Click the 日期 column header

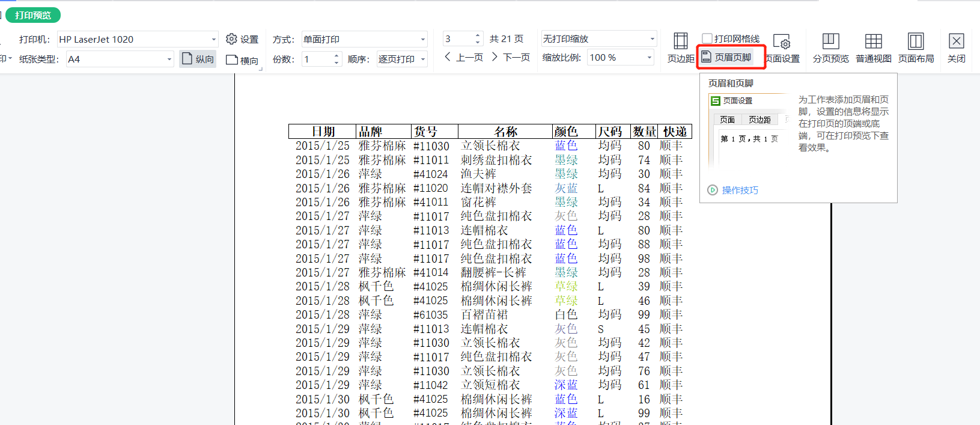click(x=322, y=132)
